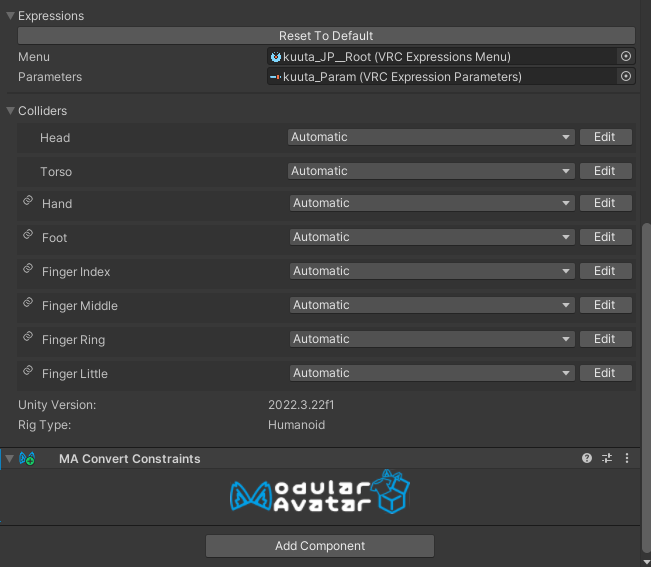The height and width of the screenshot is (567, 651).
Task: Edit the Finger Little collider
Action: tap(606, 373)
